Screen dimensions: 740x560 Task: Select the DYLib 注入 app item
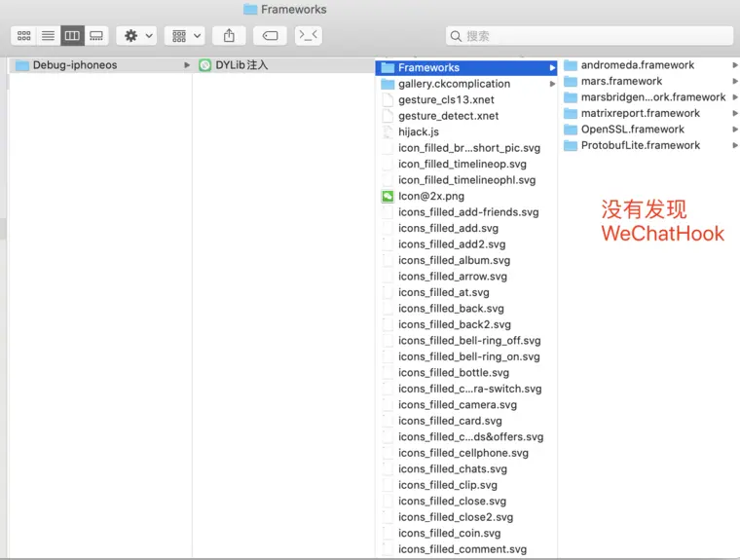click(283, 65)
